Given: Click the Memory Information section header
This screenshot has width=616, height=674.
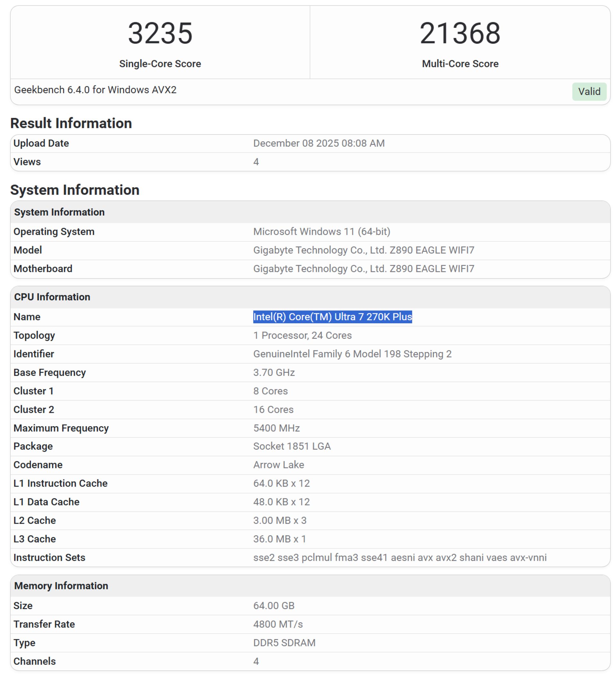Looking at the screenshot, I should pyautogui.click(x=60, y=586).
